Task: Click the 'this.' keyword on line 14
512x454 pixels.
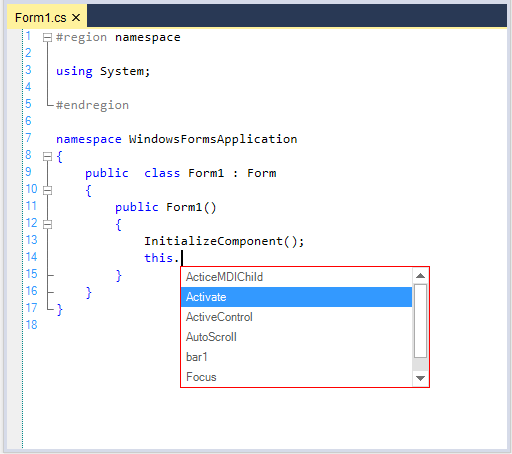Action: click(x=162, y=258)
